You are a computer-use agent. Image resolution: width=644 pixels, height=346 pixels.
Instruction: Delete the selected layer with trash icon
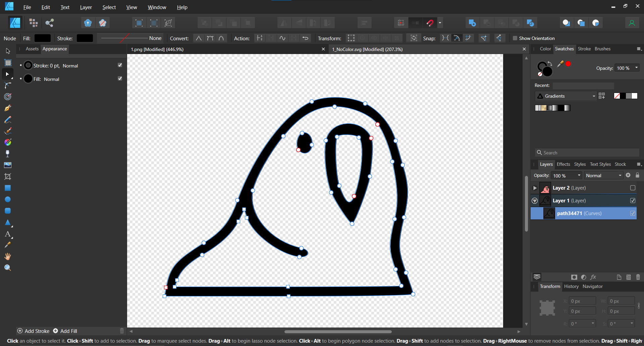pos(638,277)
